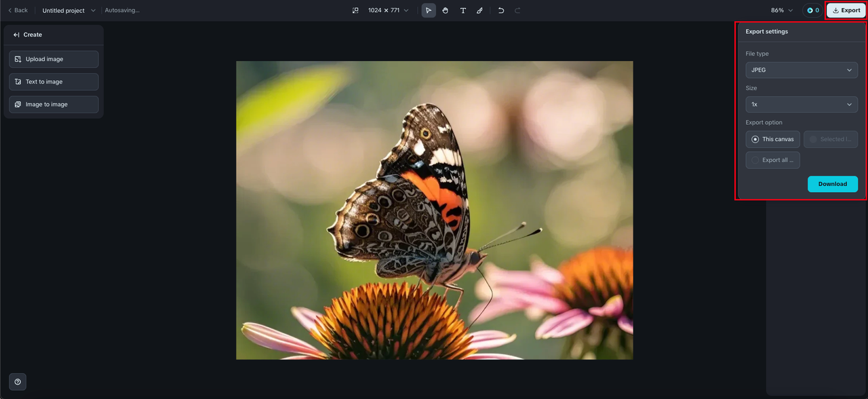868x399 pixels.
Task: Select the brush draw tool
Action: [480, 10]
